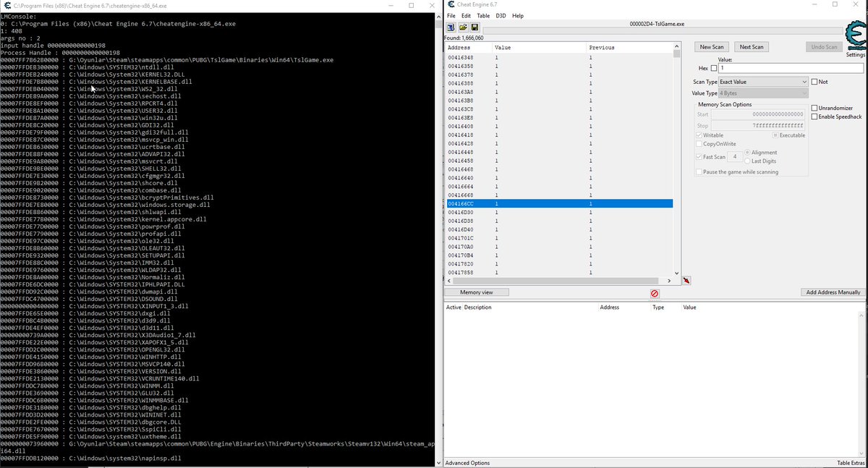Toggle the CopyOnWrite checkbox
868x468 pixels.
point(699,144)
